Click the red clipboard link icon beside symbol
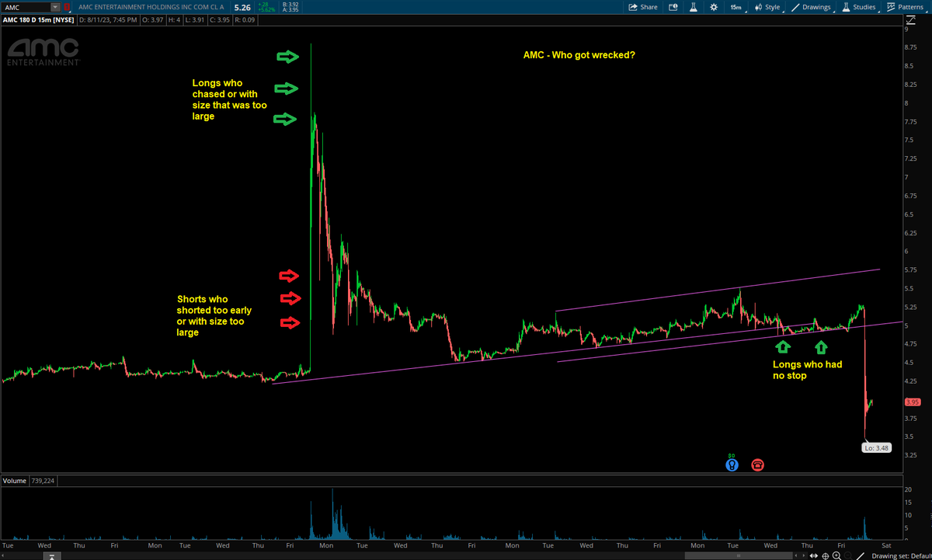Viewport: 932px width, 560px height. [68, 7]
